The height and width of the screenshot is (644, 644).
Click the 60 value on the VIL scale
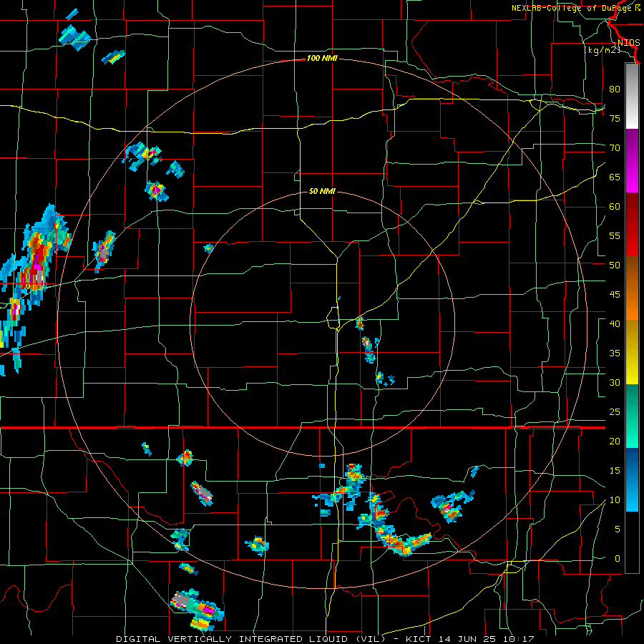[615, 207]
